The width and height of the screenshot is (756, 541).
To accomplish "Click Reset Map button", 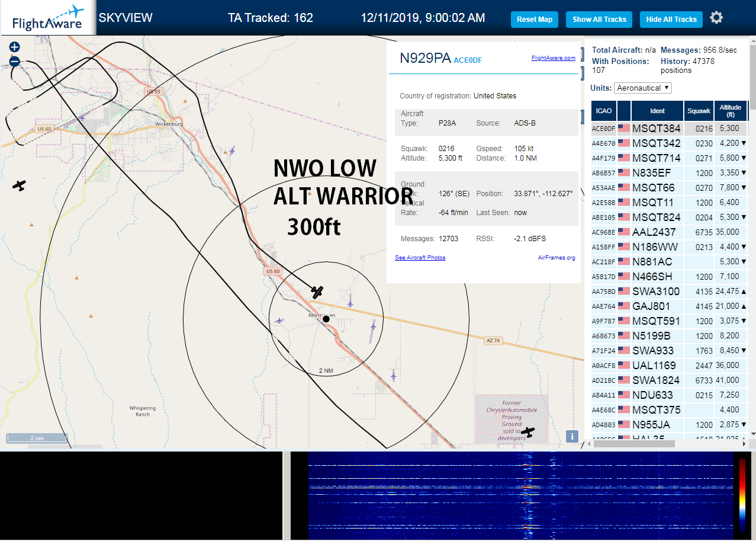I will (535, 20).
